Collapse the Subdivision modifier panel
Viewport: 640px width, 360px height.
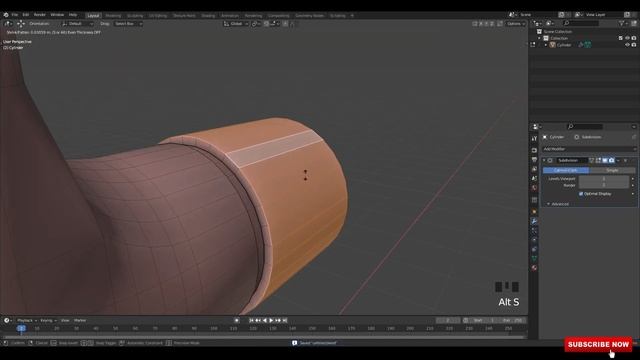coord(544,160)
